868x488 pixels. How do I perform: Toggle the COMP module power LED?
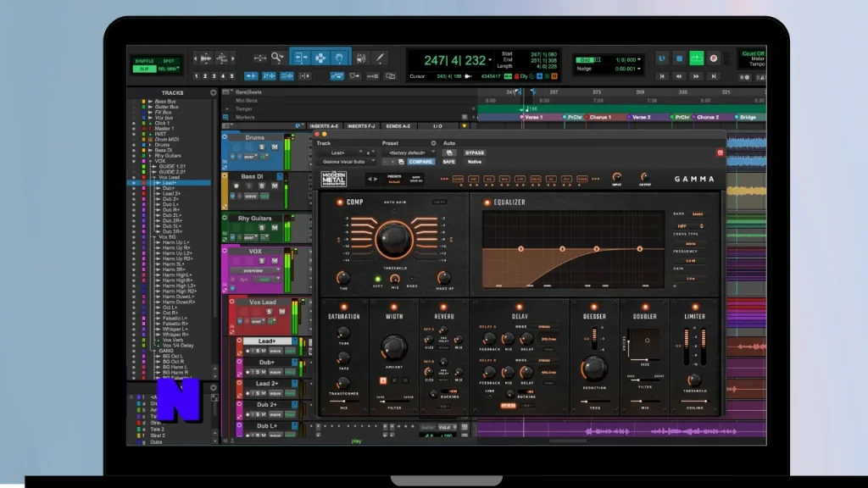coord(339,202)
